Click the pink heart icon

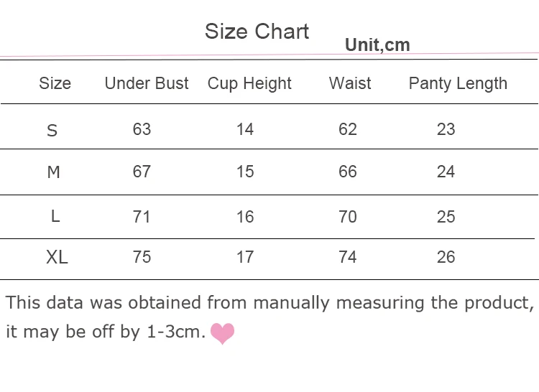pyautogui.click(x=222, y=333)
